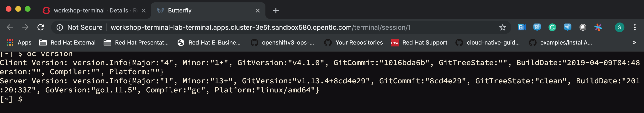Open a new tab with the plus button

pyautogui.click(x=276, y=11)
